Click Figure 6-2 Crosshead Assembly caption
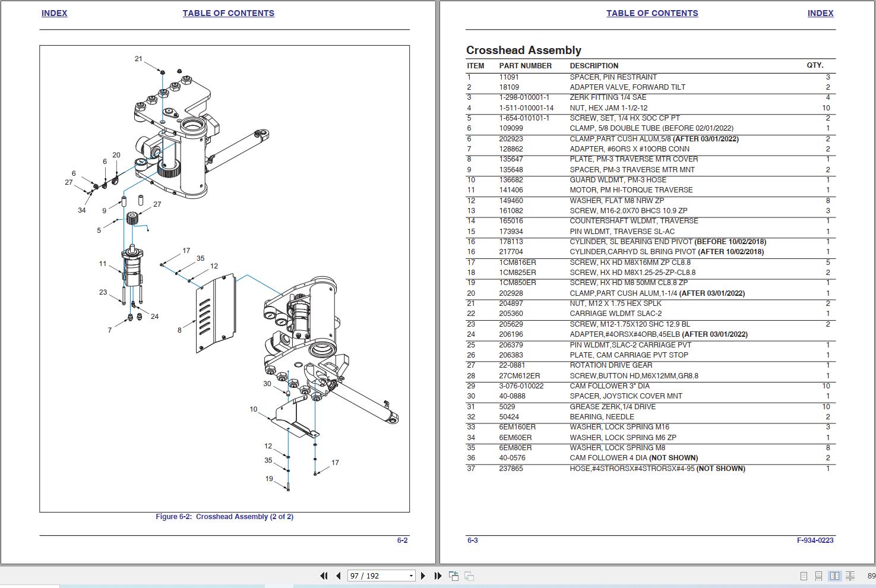876x588 pixels. click(224, 517)
